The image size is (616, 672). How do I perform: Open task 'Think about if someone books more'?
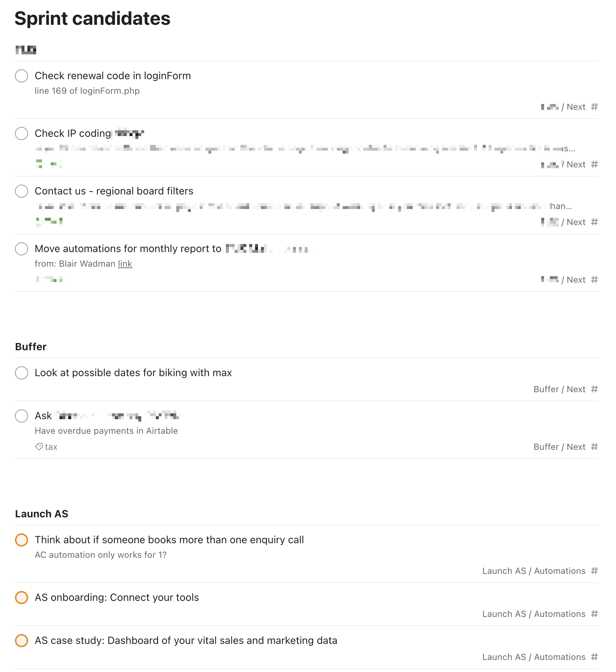169,540
